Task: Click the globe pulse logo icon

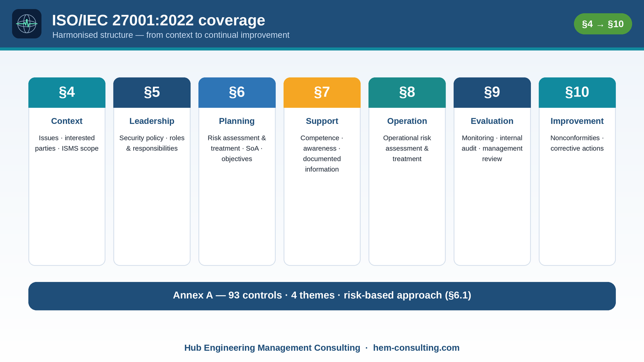Action: click(x=27, y=24)
